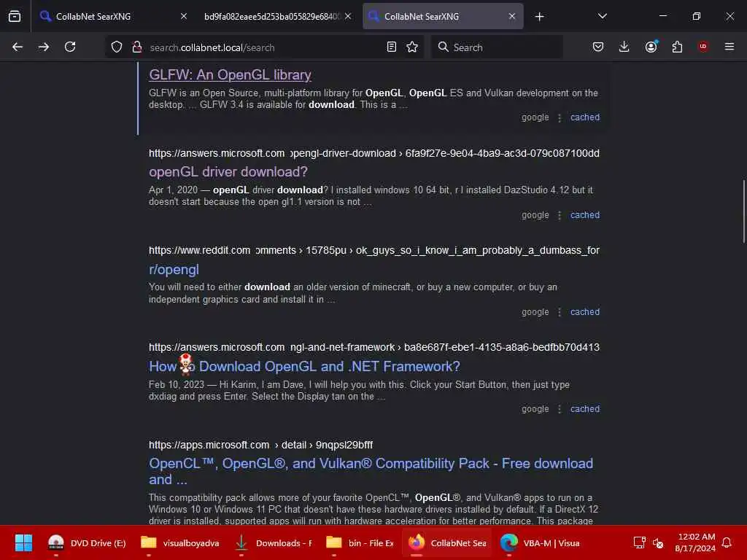Open the Downloads toolbar panel
This screenshot has width=747, height=560.
tap(624, 47)
